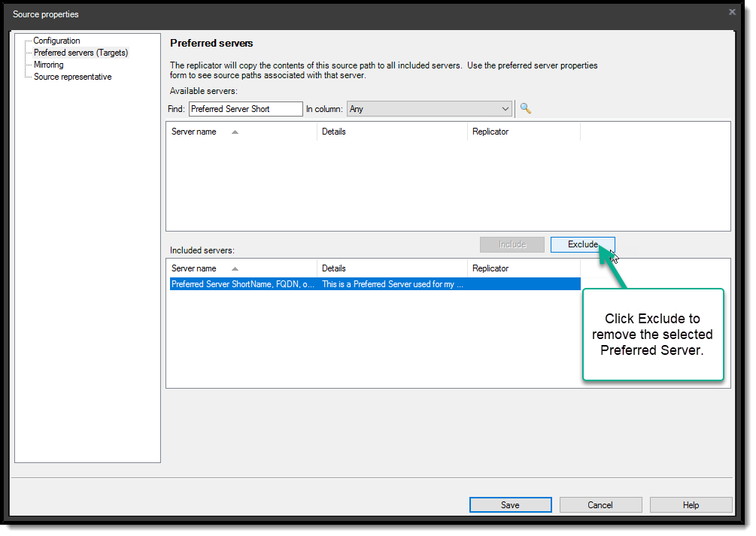Click the Include button

512,244
